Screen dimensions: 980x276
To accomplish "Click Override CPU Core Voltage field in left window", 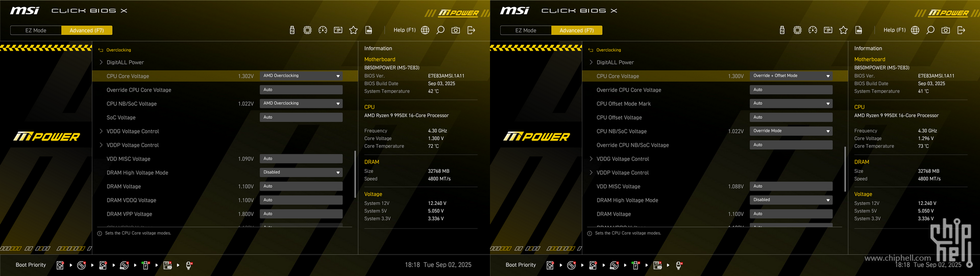I will pyautogui.click(x=301, y=89).
